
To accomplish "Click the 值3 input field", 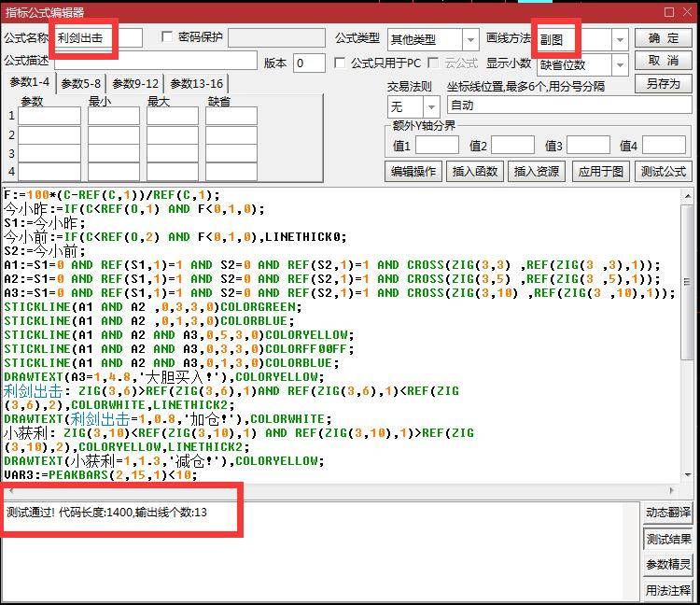I will click(x=588, y=145).
